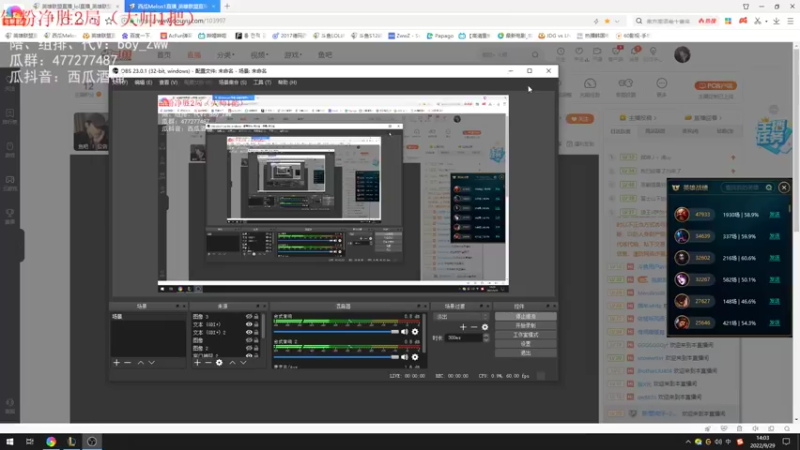Toggle visibility of '图像 2' source
Screen dimensions: 800x450
249,348
